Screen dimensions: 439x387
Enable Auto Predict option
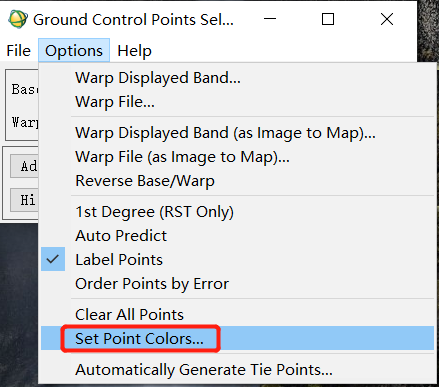pos(237,236)
